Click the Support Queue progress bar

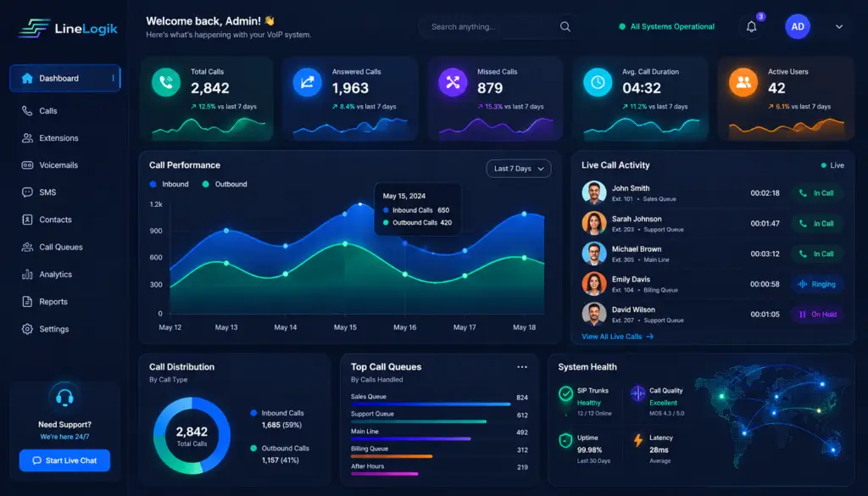[x=419, y=422]
